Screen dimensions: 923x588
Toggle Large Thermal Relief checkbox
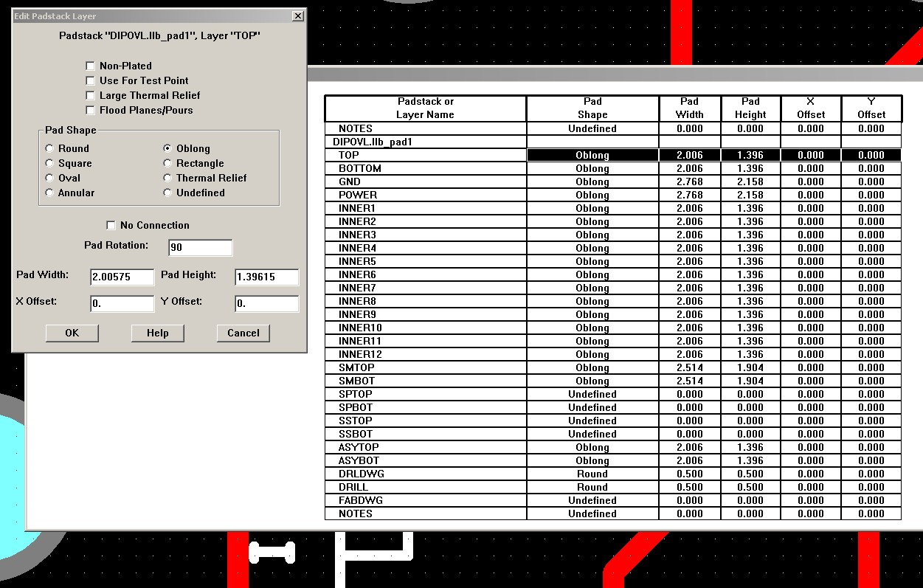tap(90, 95)
